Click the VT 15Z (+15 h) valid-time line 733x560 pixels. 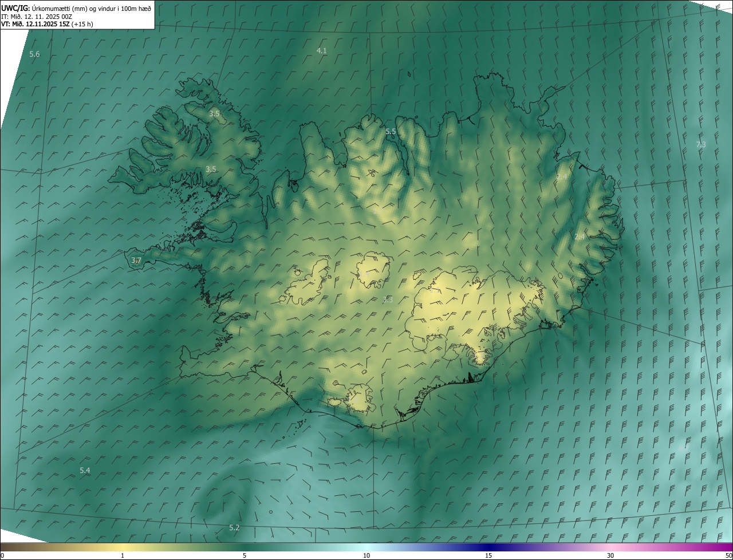(x=47, y=24)
